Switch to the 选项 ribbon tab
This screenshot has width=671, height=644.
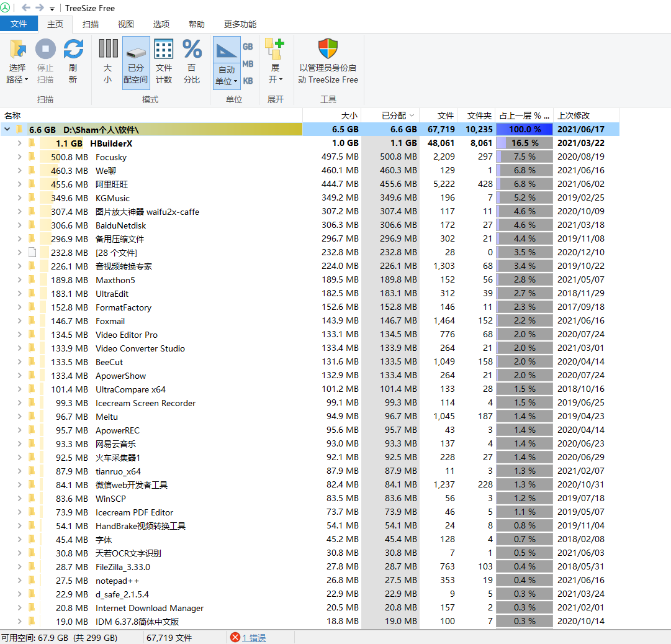pyautogui.click(x=161, y=24)
